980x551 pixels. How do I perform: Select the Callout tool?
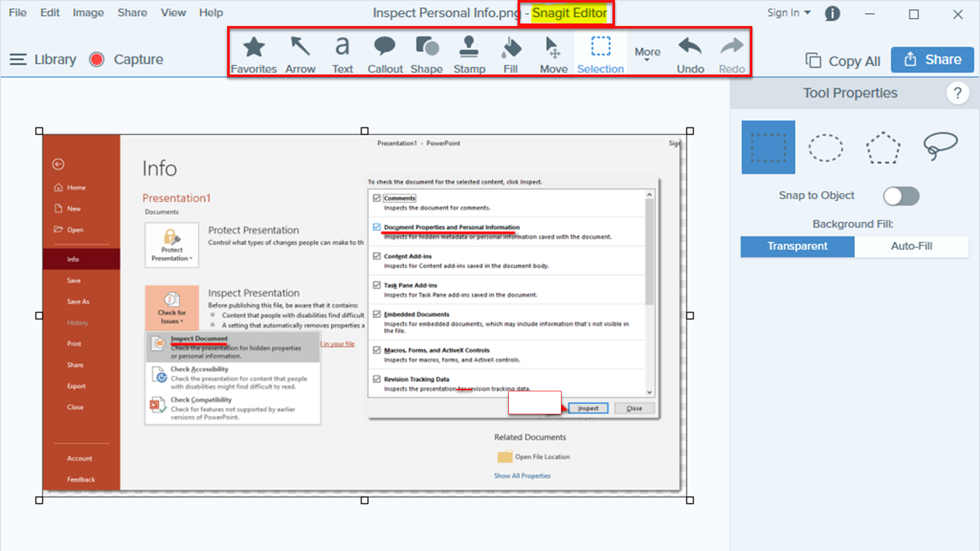(x=385, y=54)
